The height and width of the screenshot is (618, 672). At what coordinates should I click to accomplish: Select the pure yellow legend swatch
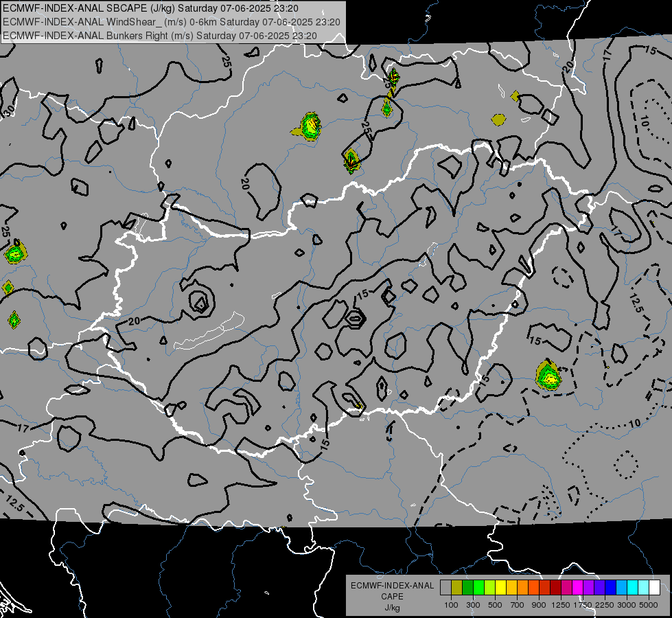501,587
